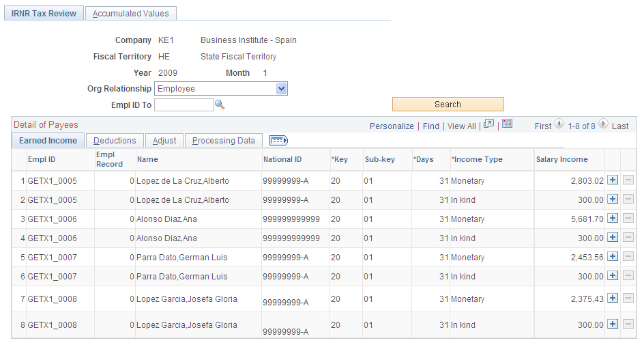Sort by Empl ID column header
This screenshot has width=644, height=345.
click(42, 160)
